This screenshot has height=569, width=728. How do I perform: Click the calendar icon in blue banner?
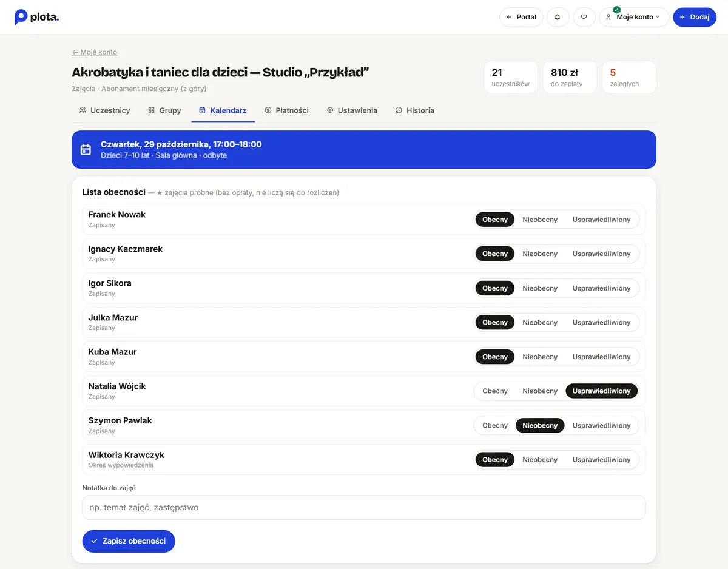point(86,149)
